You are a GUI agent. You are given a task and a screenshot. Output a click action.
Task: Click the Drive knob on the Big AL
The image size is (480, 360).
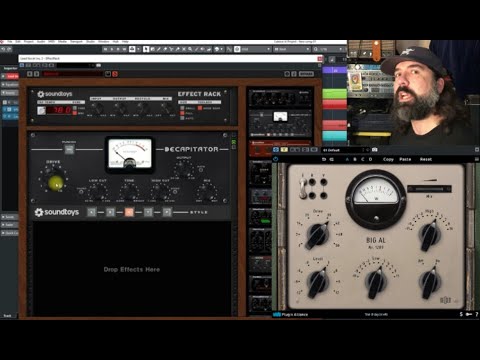[317, 235]
